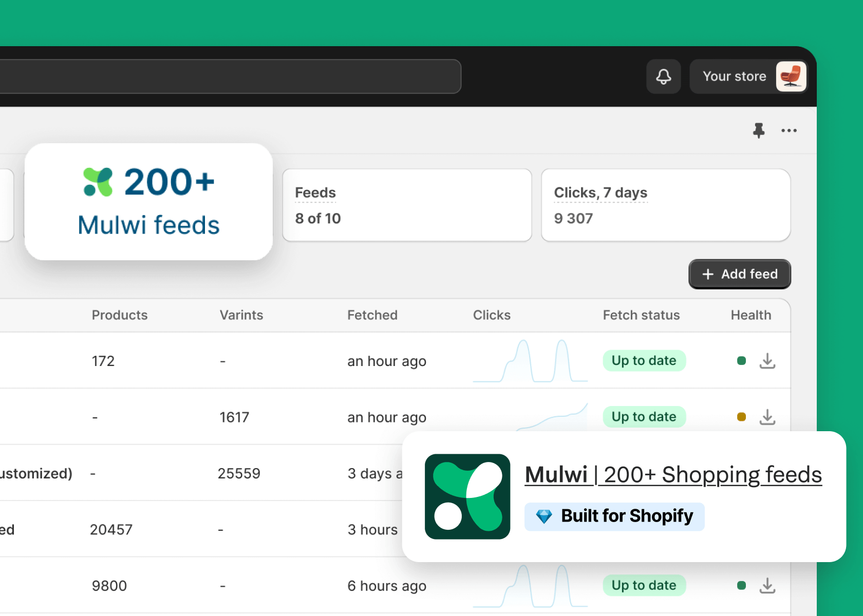Viewport: 863px width, 616px height.
Task: Open the Your store account menu
Action: 734,76
